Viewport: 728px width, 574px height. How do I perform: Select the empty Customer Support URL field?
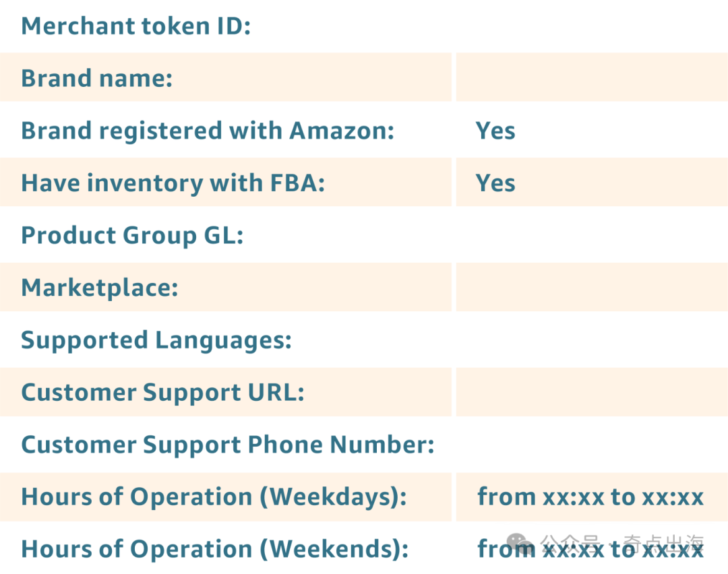592,392
